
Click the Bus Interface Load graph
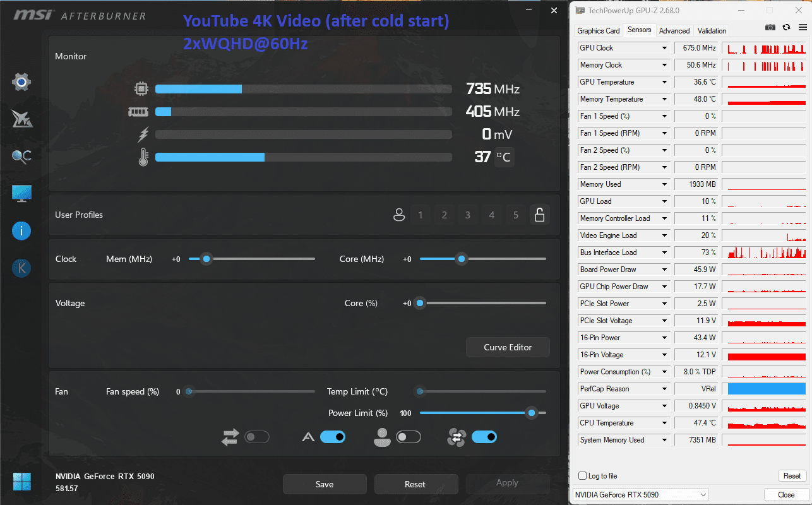coord(764,252)
